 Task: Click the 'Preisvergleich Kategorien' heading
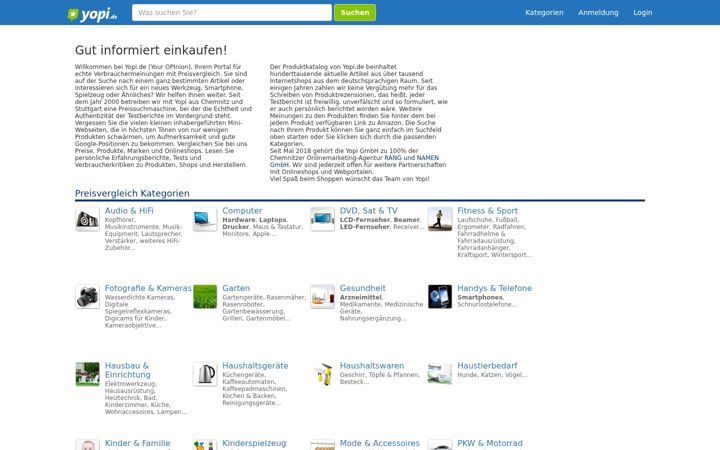click(x=132, y=193)
